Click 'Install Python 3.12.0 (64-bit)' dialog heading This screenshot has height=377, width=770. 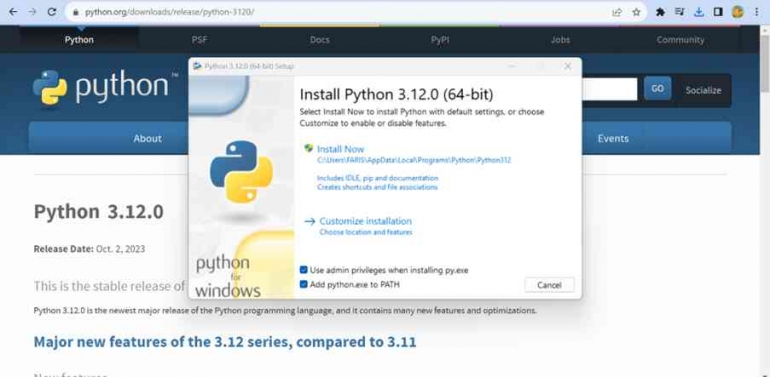[x=397, y=94]
